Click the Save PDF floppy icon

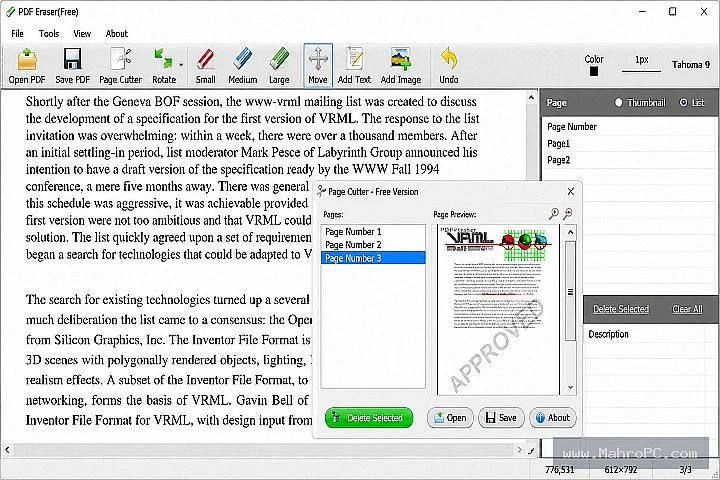pyautogui.click(x=73, y=66)
